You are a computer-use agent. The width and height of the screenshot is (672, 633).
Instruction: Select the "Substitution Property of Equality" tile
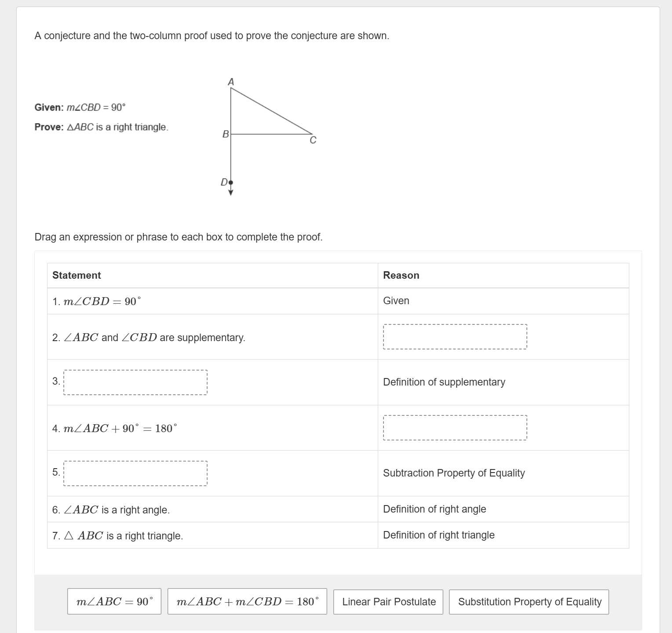[x=529, y=601]
